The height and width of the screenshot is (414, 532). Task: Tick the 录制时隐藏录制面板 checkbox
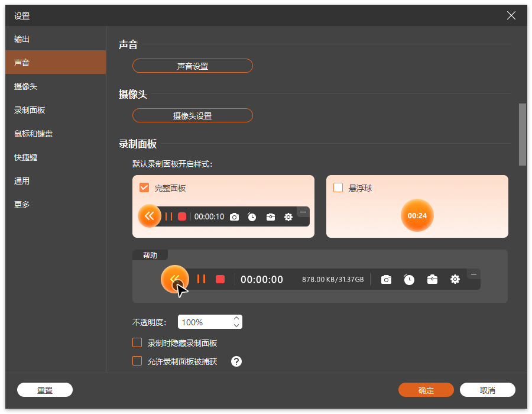click(137, 342)
